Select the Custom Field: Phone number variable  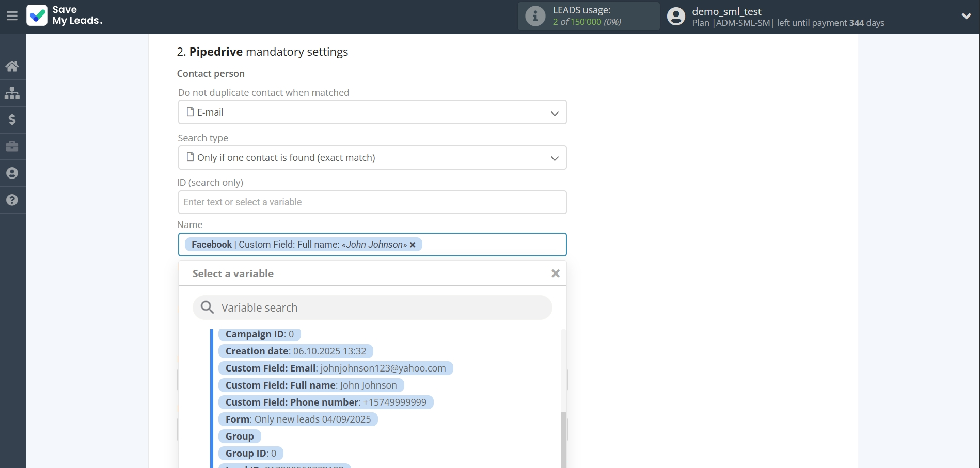point(325,402)
